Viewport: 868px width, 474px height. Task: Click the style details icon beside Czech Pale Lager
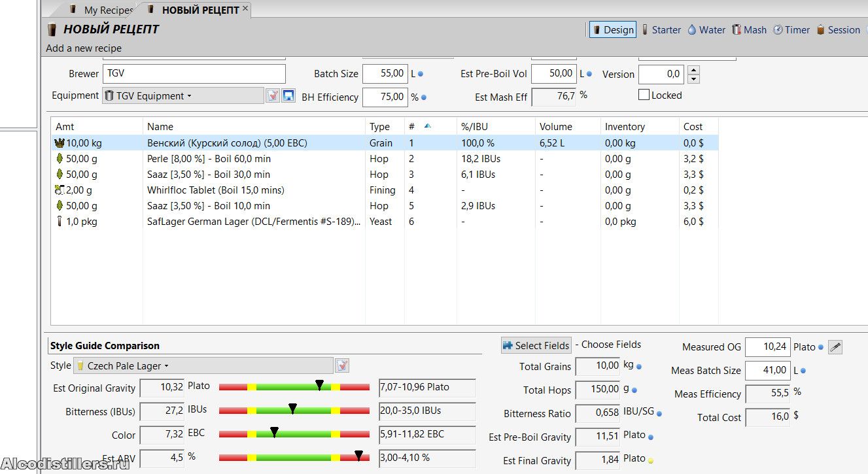tap(342, 365)
